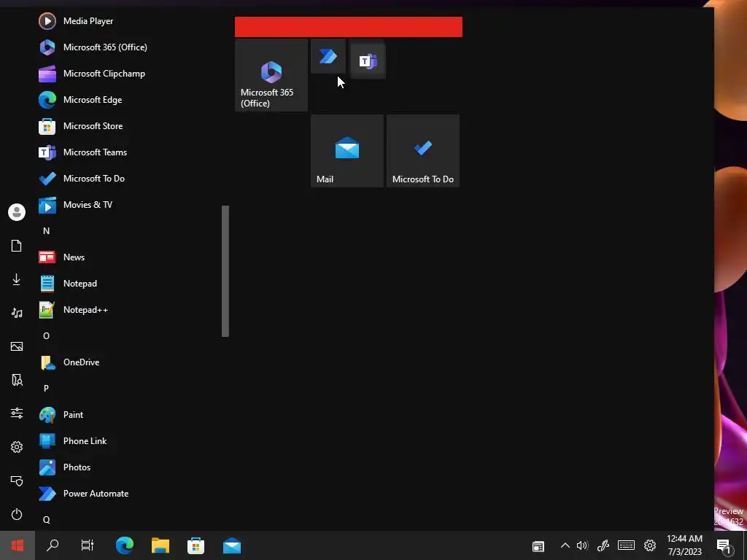Open the Mail tile

click(347, 150)
